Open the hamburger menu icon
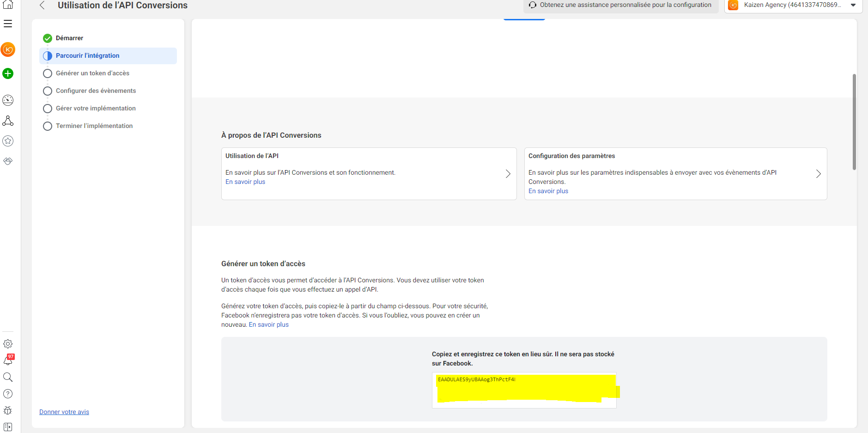The image size is (868, 433). [x=8, y=24]
